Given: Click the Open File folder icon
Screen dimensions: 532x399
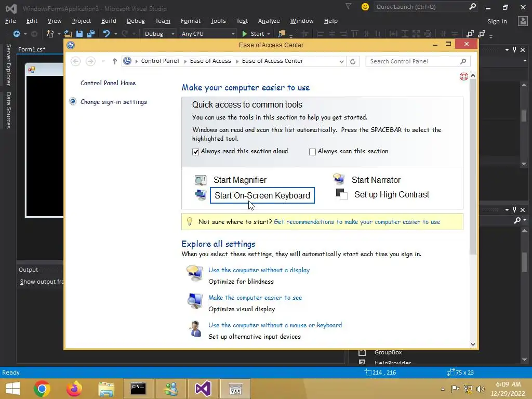Looking at the screenshot, I should click(68, 34).
